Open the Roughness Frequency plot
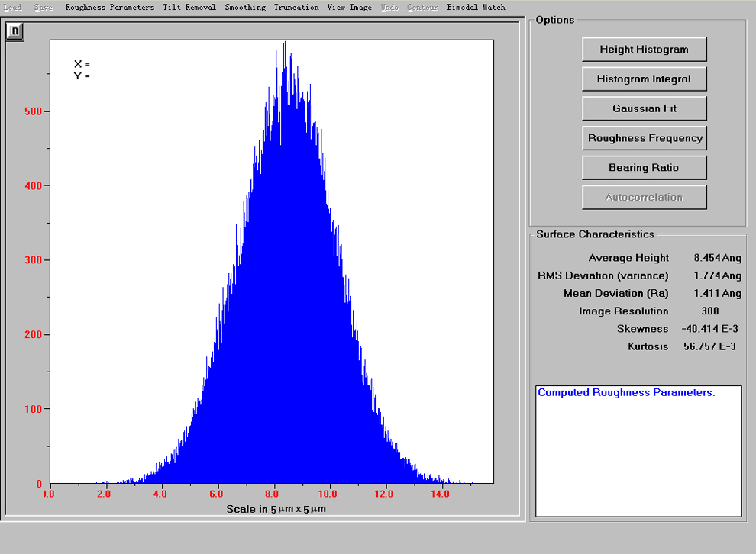This screenshot has width=756, height=554. pos(645,138)
